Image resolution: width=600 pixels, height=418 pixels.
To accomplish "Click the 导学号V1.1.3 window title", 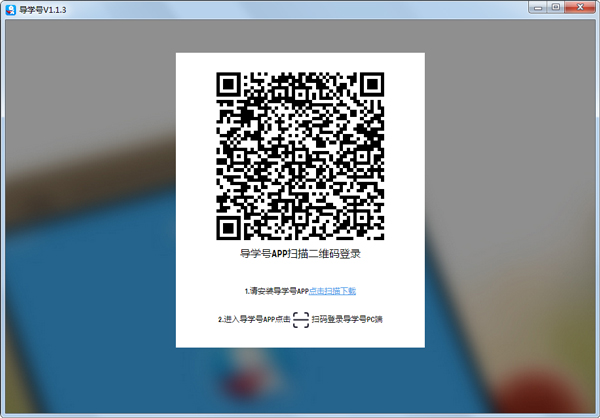I will click(x=43, y=10).
